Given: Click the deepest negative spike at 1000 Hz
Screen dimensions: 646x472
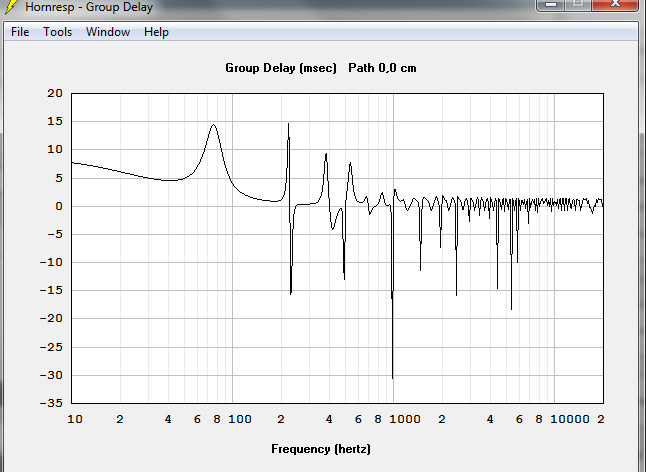Looking at the screenshot, I should click(x=392, y=377).
